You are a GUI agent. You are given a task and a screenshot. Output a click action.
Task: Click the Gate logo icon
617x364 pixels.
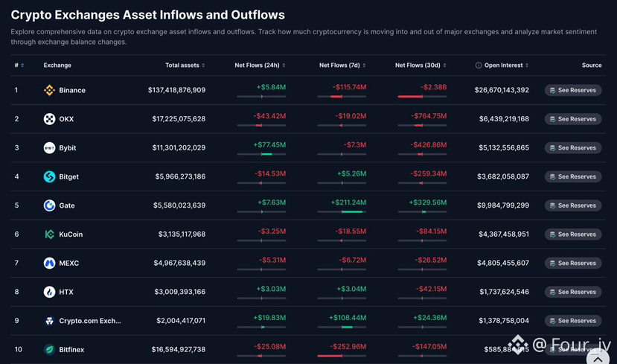49,205
